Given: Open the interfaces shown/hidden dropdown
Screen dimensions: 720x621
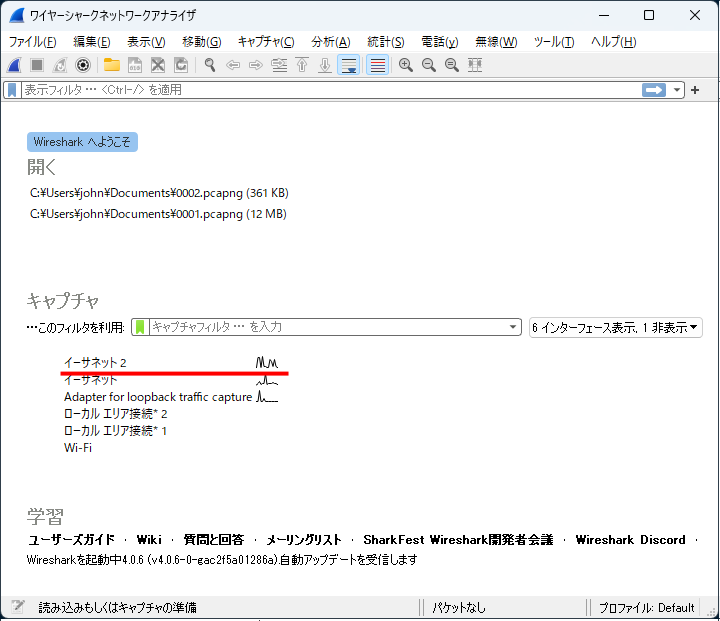Looking at the screenshot, I should (x=616, y=327).
